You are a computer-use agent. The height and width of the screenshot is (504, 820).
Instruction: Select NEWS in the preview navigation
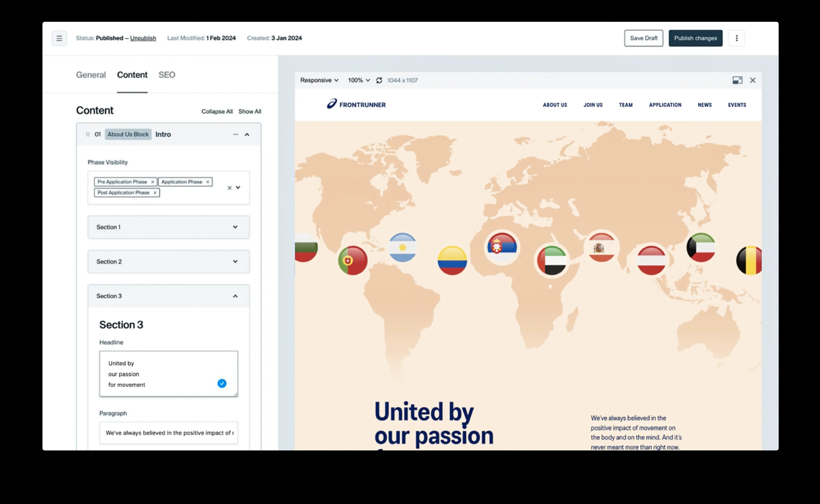704,105
